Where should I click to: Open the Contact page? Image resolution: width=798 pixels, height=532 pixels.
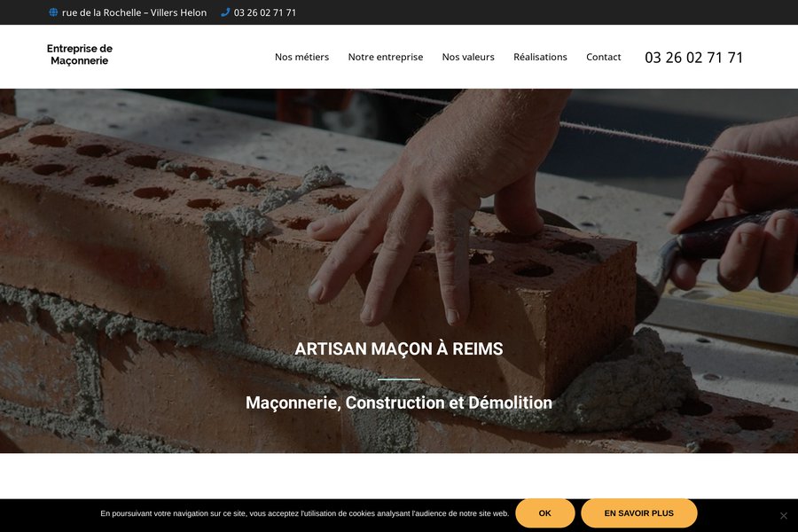604,57
